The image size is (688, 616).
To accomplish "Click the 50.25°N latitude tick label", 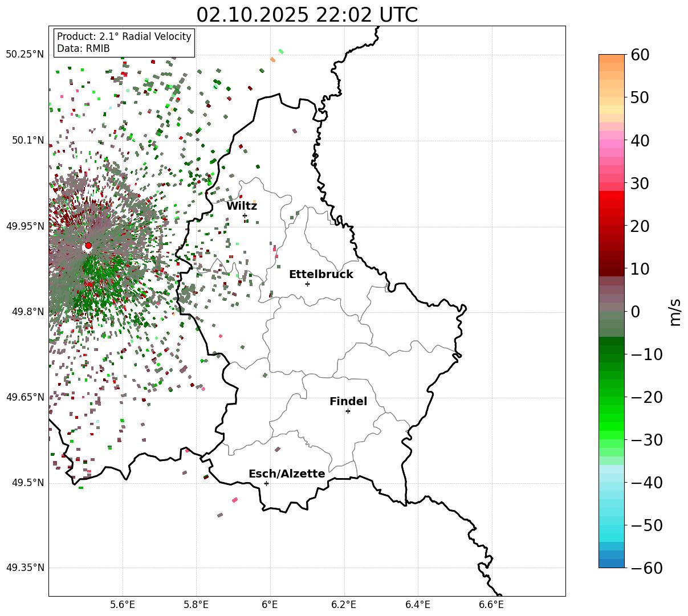I will 25,55.
